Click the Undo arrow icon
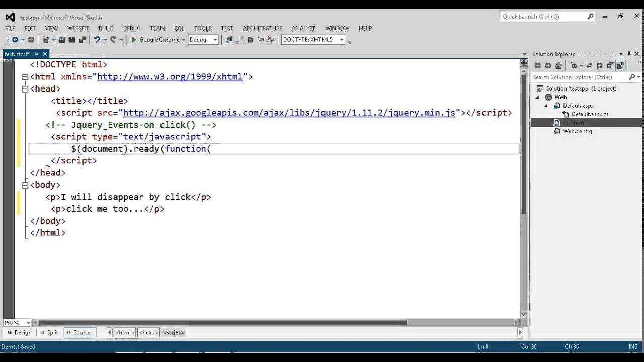 pos(96,39)
